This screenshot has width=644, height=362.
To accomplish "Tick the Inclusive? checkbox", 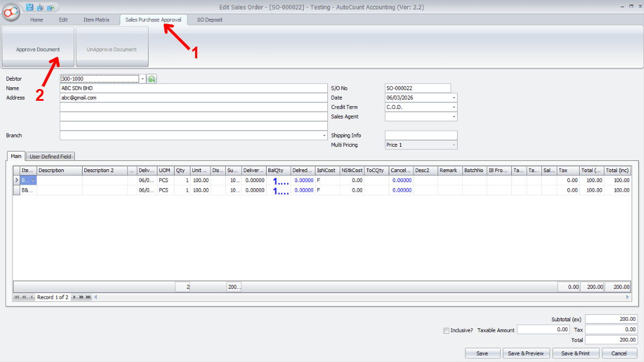I will [x=446, y=330].
